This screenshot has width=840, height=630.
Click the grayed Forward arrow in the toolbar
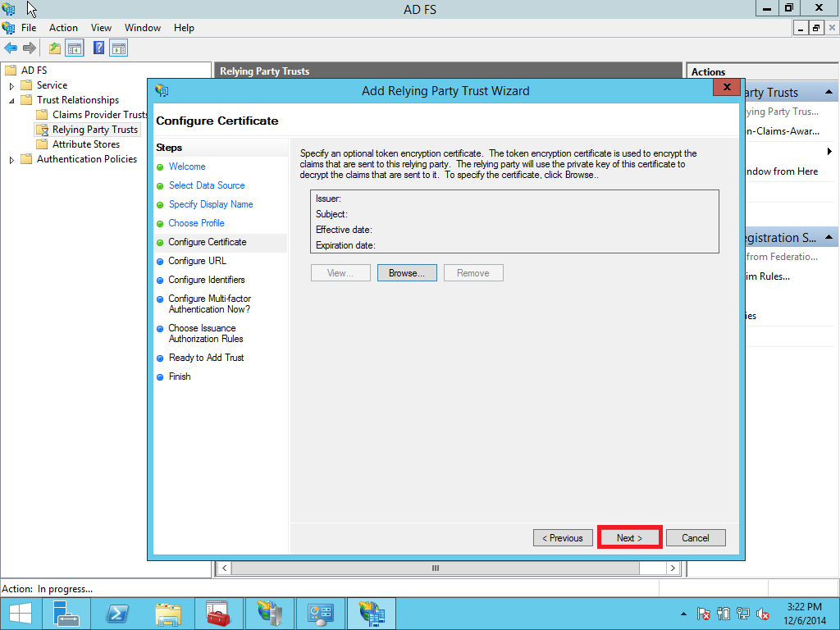pyautogui.click(x=31, y=48)
